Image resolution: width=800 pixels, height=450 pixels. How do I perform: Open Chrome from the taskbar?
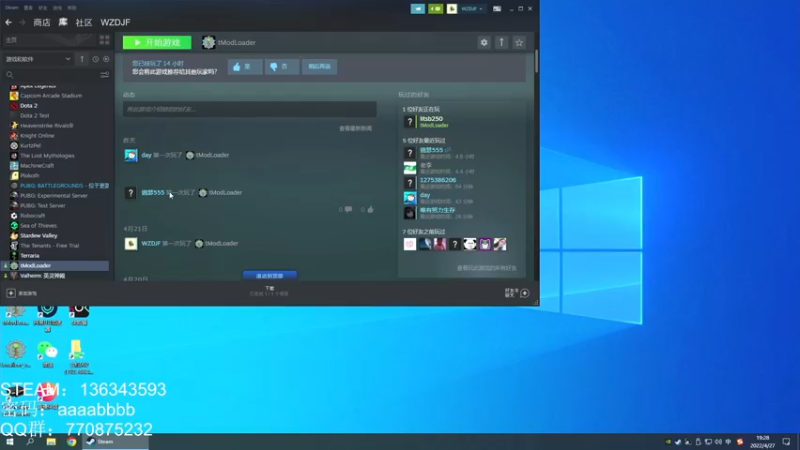click(x=71, y=442)
